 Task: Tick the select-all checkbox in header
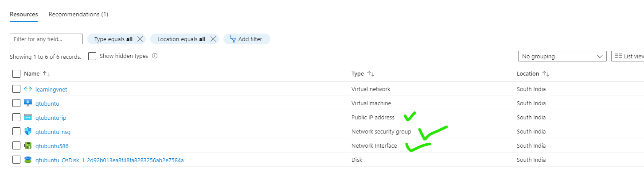click(x=16, y=74)
